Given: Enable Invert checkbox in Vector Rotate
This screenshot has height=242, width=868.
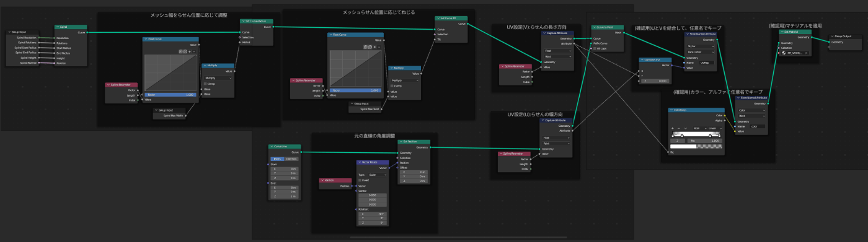Looking at the screenshot, I should click(x=360, y=180).
